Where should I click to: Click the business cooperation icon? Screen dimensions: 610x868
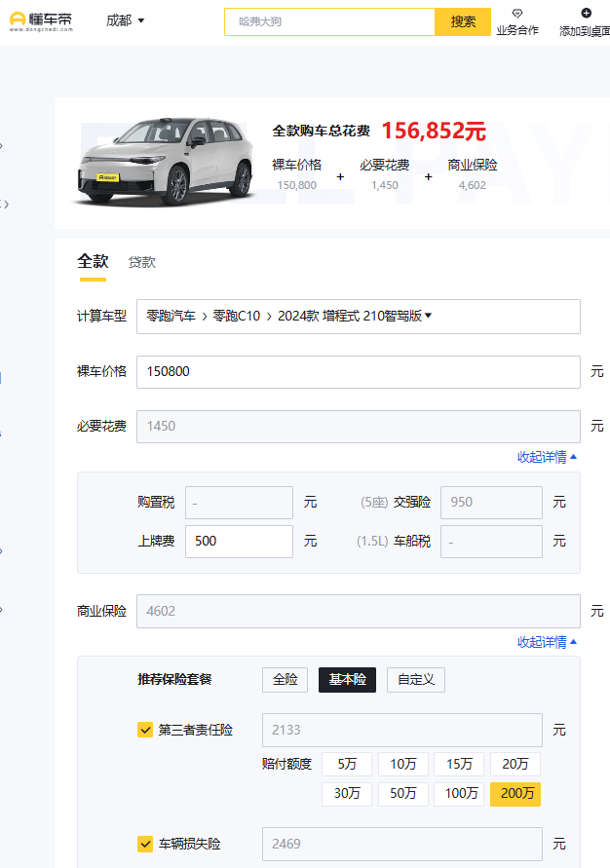tap(516, 13)
